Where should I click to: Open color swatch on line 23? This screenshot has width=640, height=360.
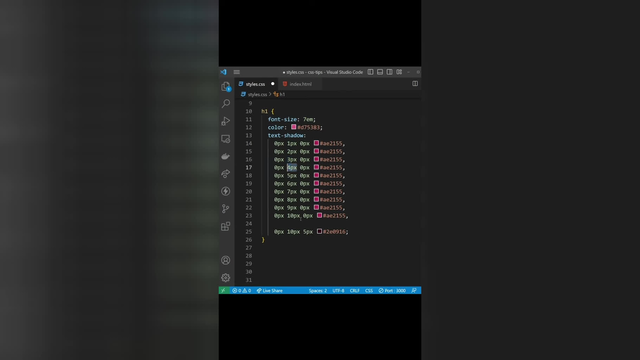(x=319, y=216)
